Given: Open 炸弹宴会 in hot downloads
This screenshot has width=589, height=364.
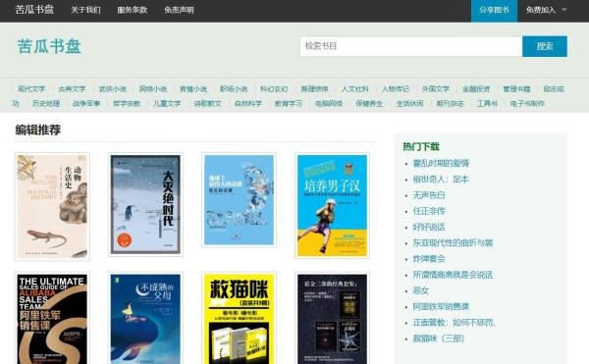Looking at the screenshot, I should point(429,259).
